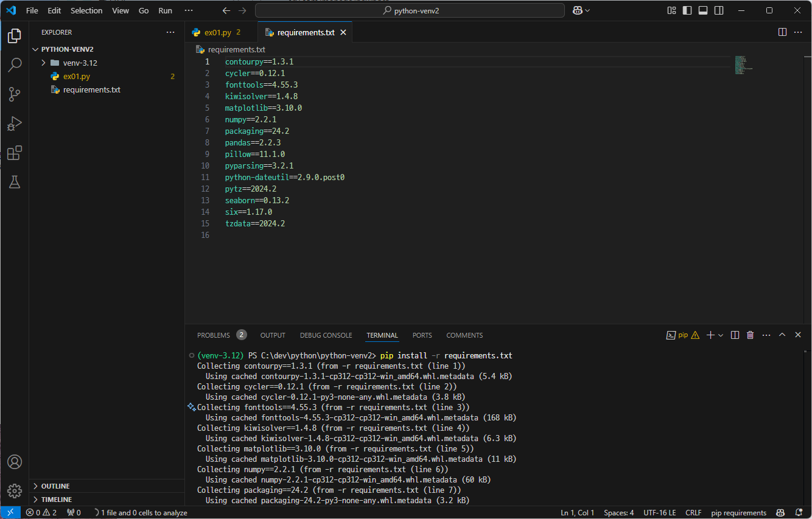
Task: Open the Manage gear icon
Action: click(15, 491)
